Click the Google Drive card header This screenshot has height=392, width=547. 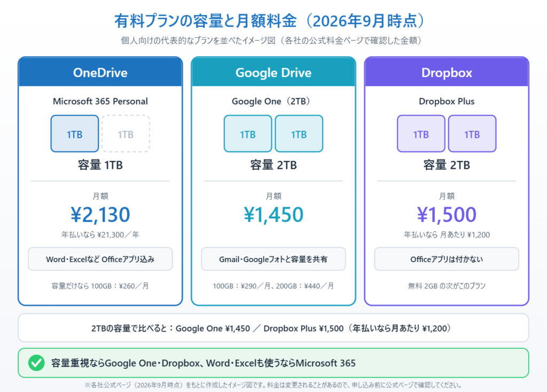tap(273, 72)
